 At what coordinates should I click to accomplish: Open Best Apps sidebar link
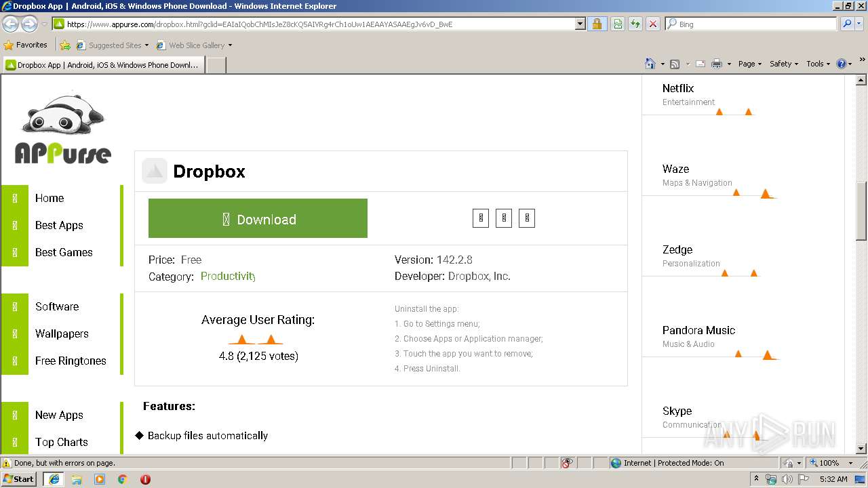pyautogui.click(x=59, y=225)
